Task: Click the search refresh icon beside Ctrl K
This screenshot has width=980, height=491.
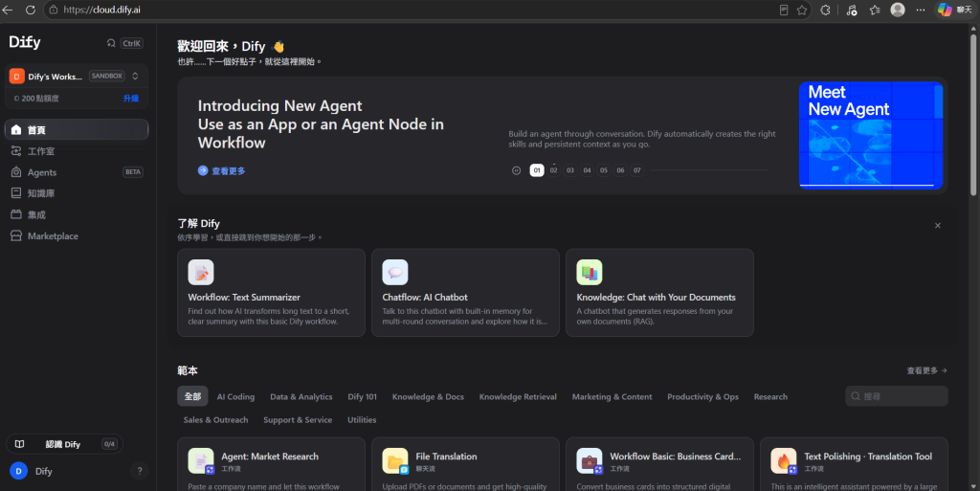Action: [x=111, y=43]
